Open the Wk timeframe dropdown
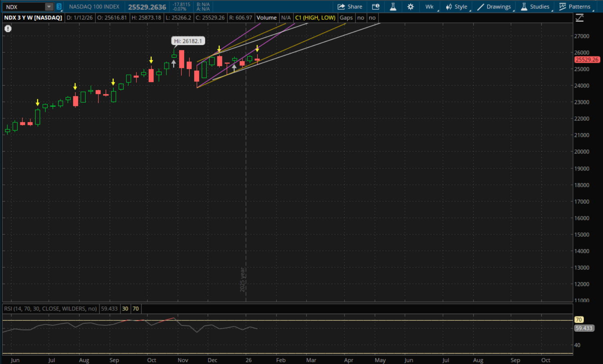Screen dimensions: 603x364 (x=430, y=7)
